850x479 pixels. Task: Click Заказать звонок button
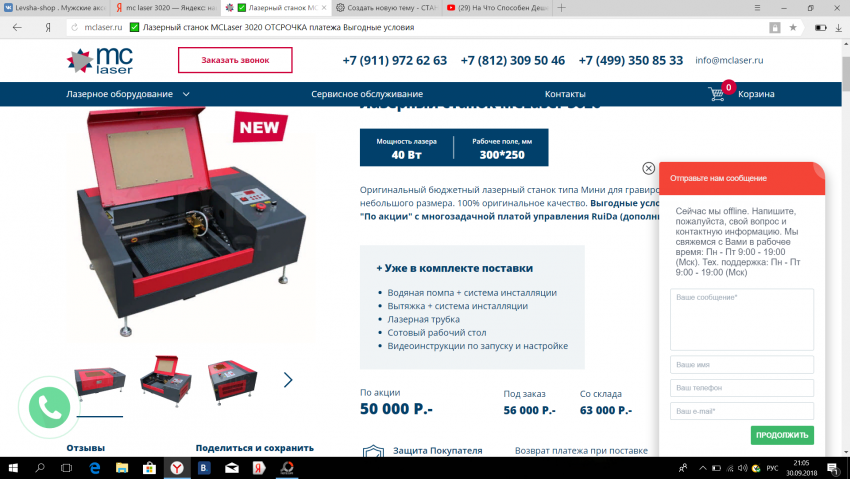pyautogui.click(x=235, y=60)
